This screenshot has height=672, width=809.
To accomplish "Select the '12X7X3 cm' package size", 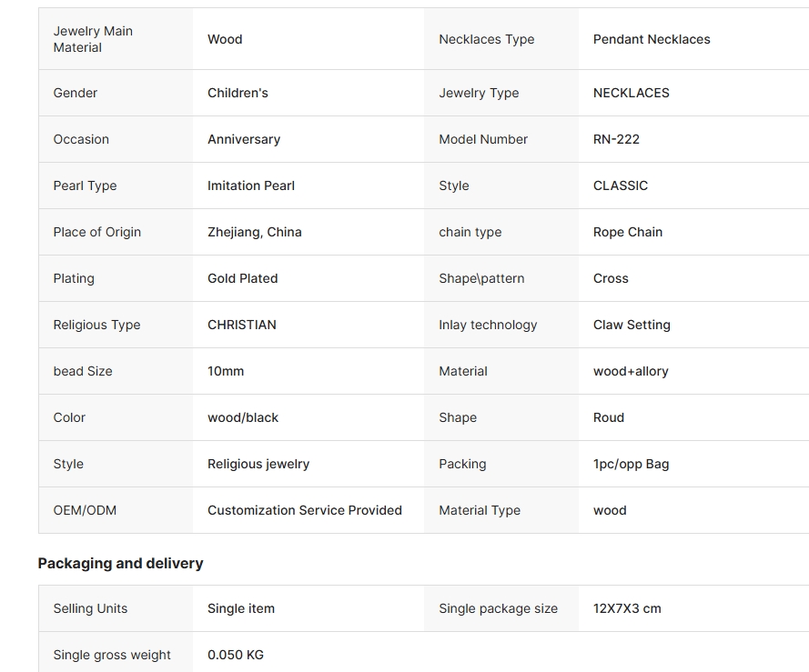I will click(x=627, y=608).
